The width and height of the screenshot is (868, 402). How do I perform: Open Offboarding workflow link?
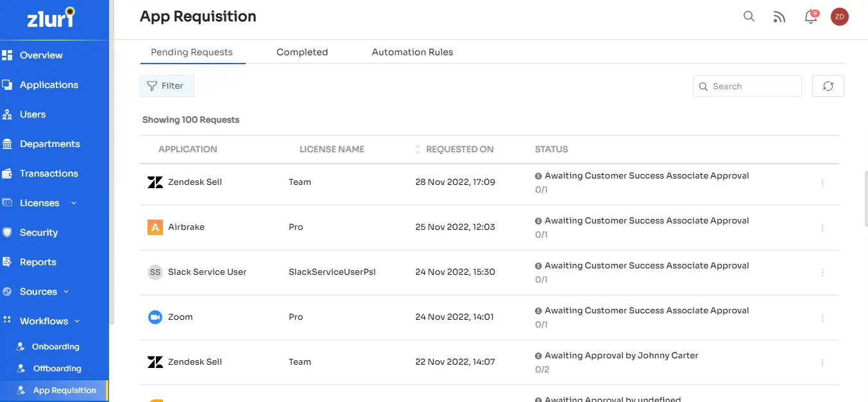point(57,369)
